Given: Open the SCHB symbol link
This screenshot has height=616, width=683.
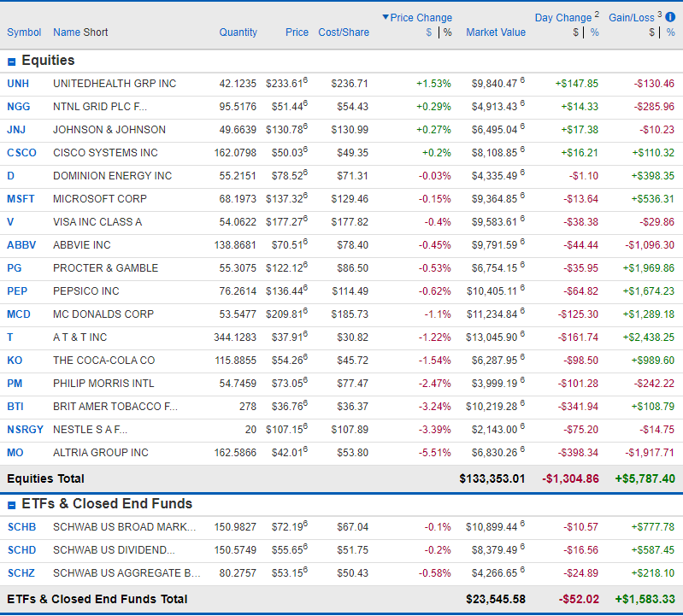Looking at the screenshot, I should (21, 527).
